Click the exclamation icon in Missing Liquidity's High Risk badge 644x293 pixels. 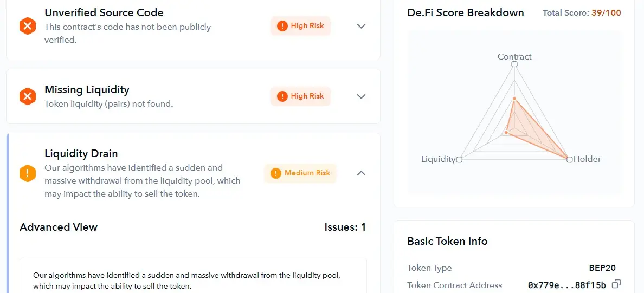(282, 96)
